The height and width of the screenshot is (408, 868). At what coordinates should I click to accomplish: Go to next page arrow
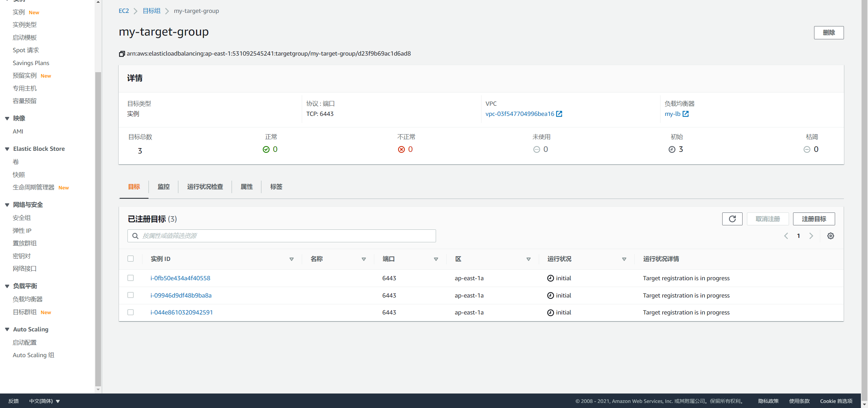(811, 236)
